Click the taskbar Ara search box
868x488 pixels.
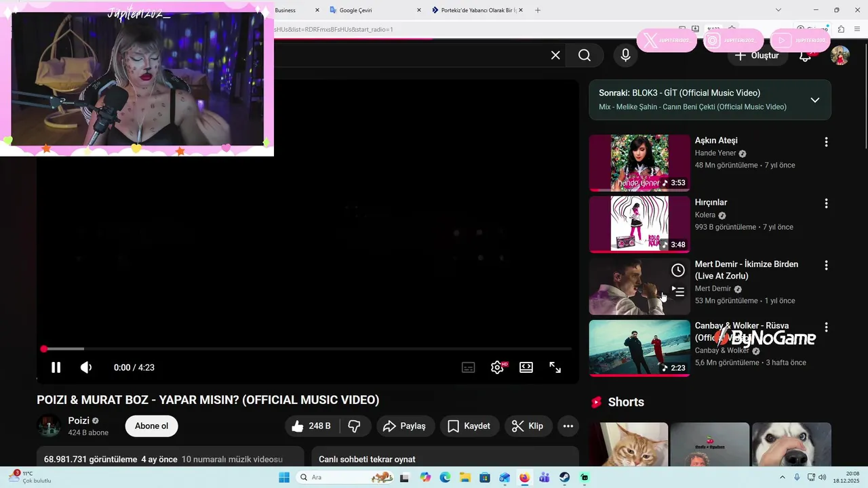coord(346,477)
